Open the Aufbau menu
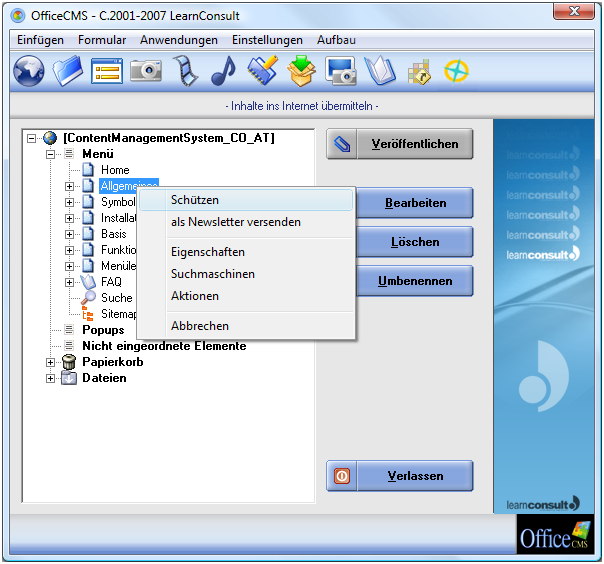The height and width of the screenshot is (564, 604). coord(336,40)
